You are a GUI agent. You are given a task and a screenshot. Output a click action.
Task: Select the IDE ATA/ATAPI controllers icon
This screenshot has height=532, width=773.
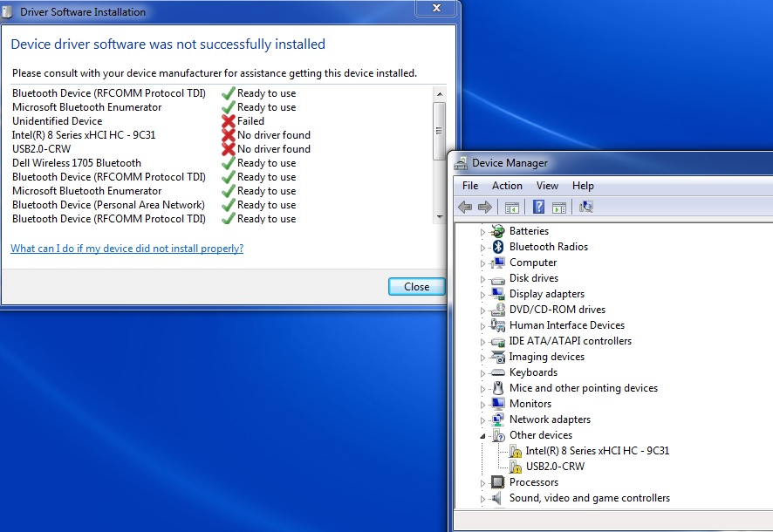[x=498, y=341]
